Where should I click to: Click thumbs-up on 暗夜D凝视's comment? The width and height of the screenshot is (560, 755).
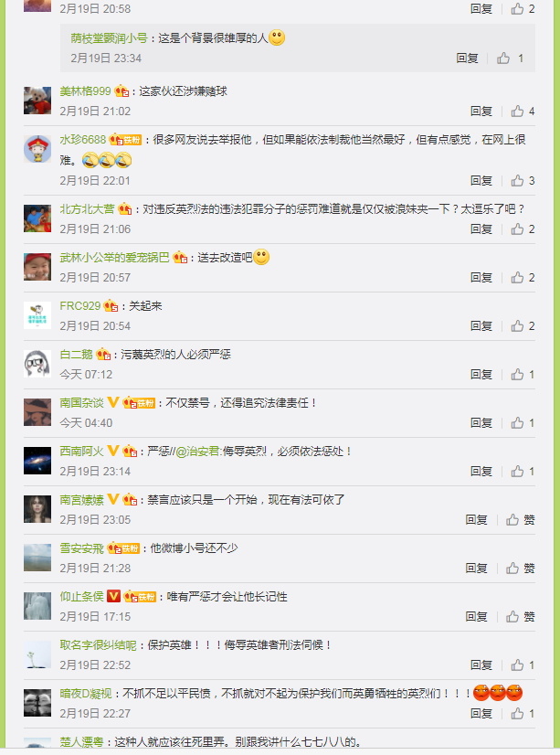pos(523,713)
